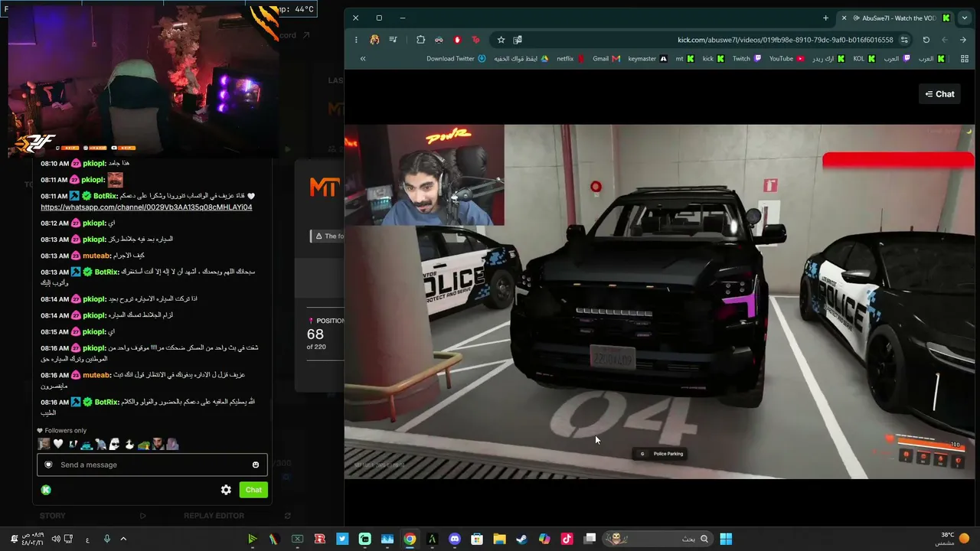980x551 pixels.
Task: Open a new browser tab
Action: [x=825, y=18]
